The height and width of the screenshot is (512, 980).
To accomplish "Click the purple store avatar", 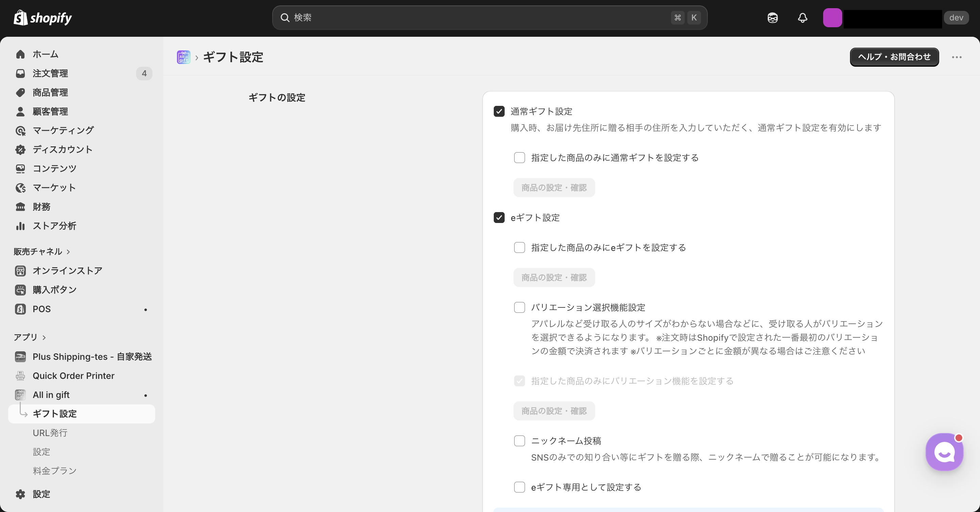I will click(832, 17).
